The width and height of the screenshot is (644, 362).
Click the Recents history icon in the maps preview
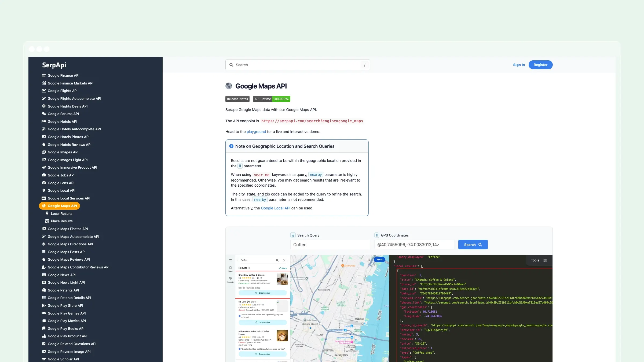coord(230,278)
